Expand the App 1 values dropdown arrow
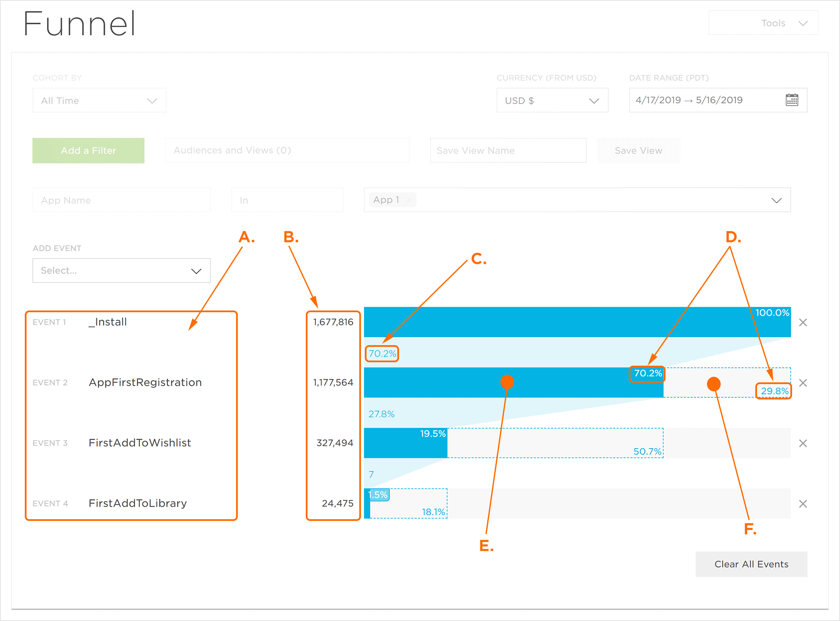Image resolution: width=840 pixels, height=621 pixels. pos(776,200)
